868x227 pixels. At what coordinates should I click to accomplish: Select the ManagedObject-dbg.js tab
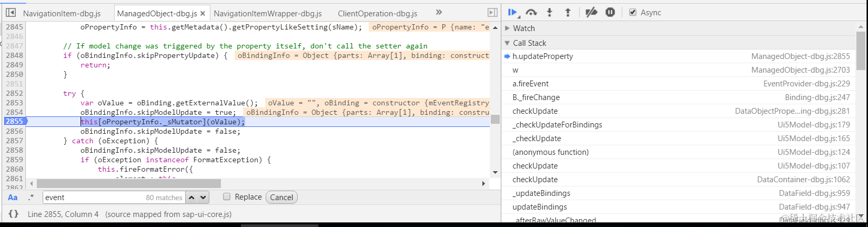click(157, 13)
